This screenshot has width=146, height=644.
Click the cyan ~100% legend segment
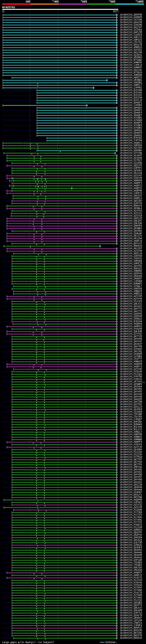point(130,4)
